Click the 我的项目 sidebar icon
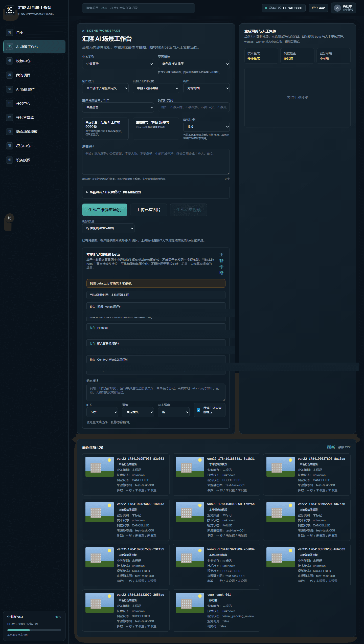Screen dimensions: 364x644 pos(10,75)
